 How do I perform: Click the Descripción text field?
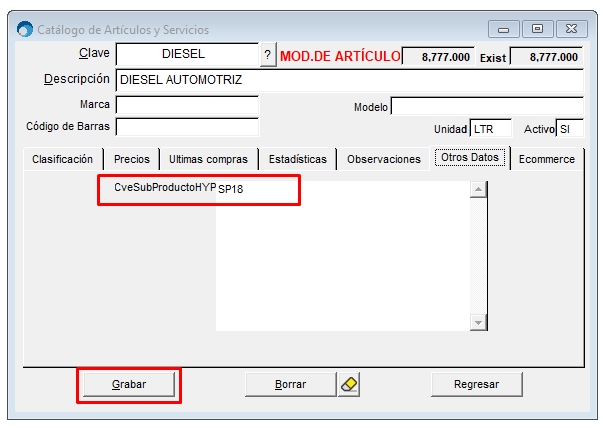pos(348,79)
